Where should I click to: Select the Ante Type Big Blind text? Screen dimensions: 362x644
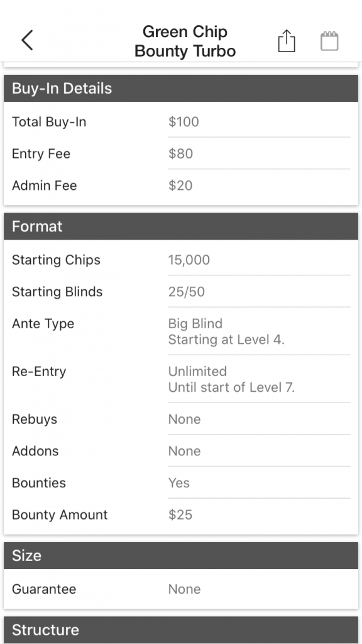tap(195, 324)
